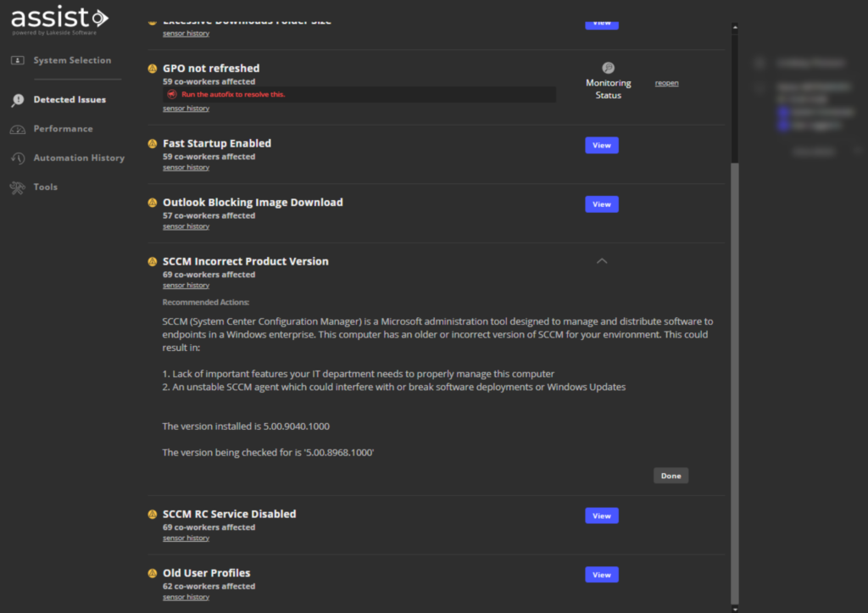The width and height of the screenshot is (868, 613).
Task: Click the Monitoring Status magnifier icon
Action: pos(609,68)
